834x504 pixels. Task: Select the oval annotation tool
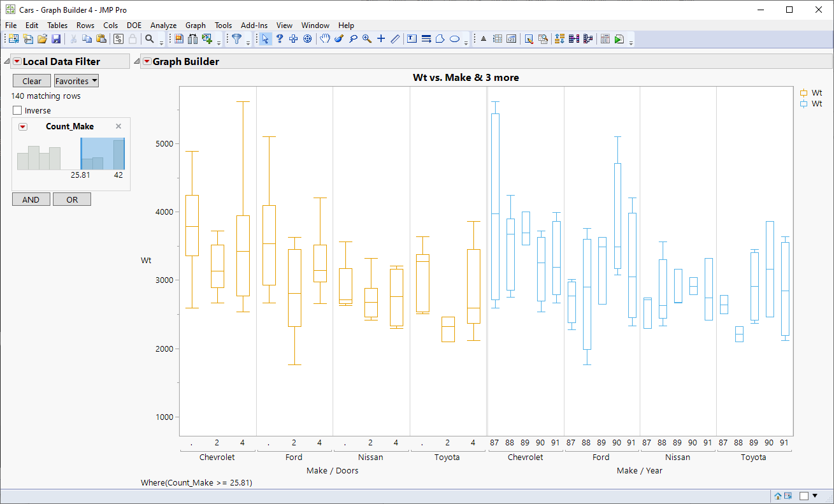click(455, 39)
